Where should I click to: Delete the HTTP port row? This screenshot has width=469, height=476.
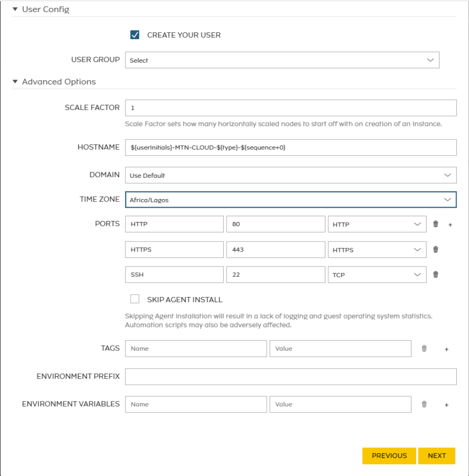pos(436,224)
